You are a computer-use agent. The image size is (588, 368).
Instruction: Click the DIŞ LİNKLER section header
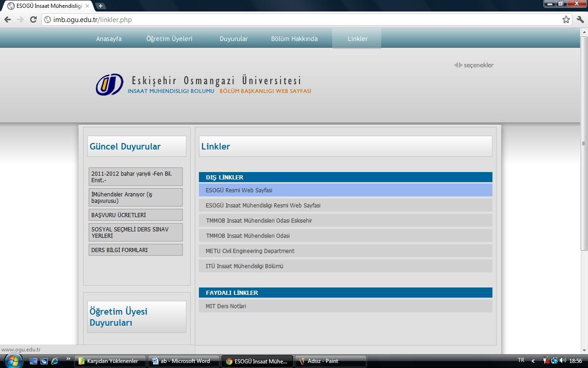point(345,177)
